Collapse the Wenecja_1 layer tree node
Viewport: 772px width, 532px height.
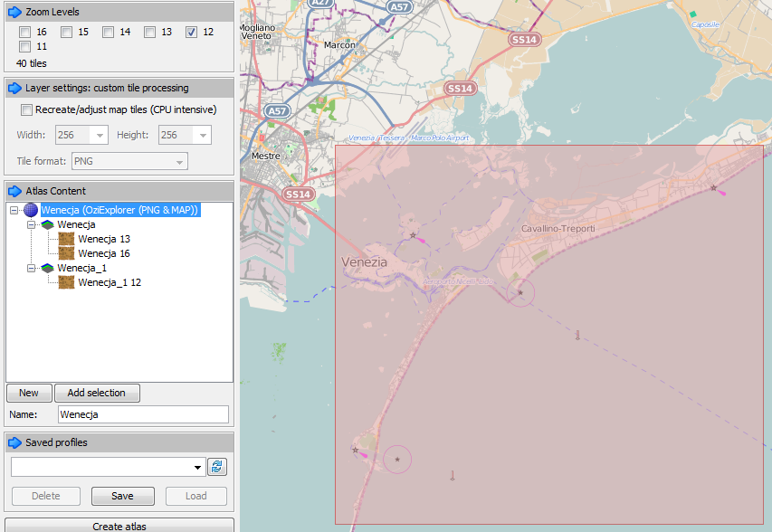point(31,268)
